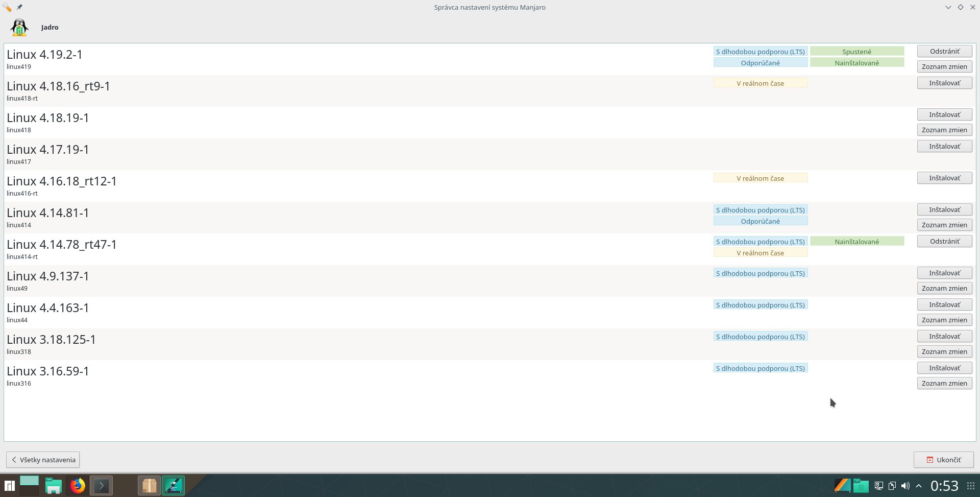Select the Linux 4.18.16_rt9-1 title

point(58,86)
